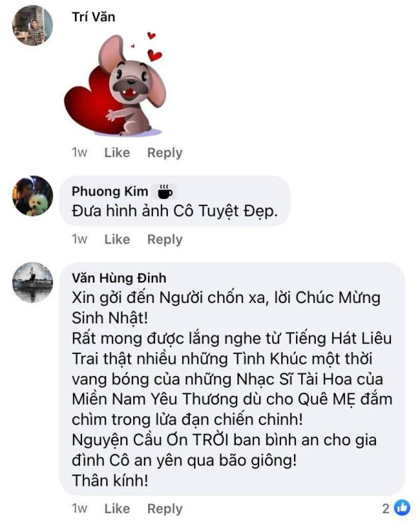View timestamp under Phuong Kim's comment
This screenshot has height=531, width=420.
point(79,239)
